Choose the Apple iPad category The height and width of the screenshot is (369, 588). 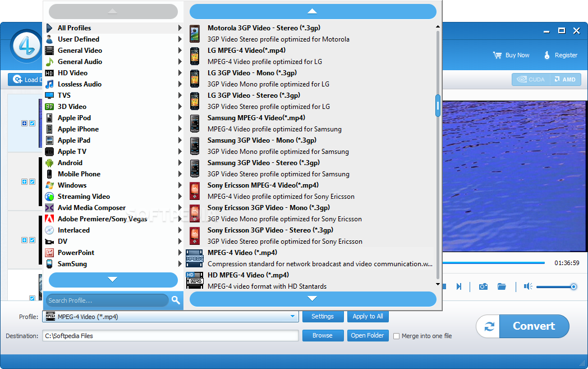click(x=113, y=140)
